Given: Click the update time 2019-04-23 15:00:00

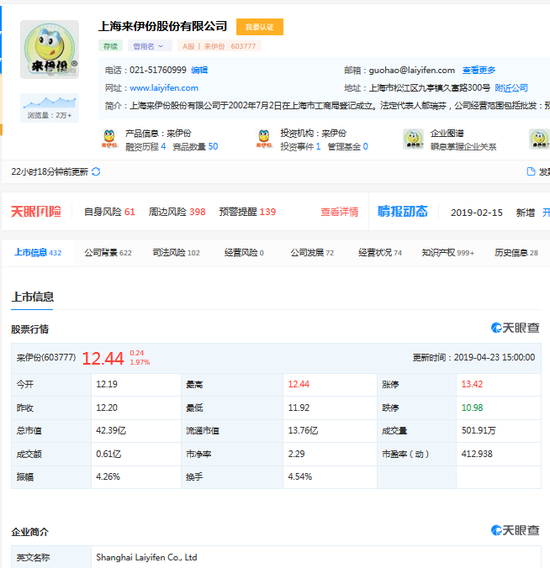Looking at the screenshot, I should 495,358.
